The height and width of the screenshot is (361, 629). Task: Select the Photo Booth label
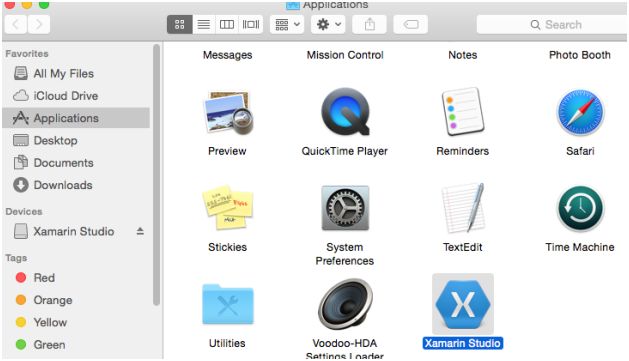pyautogui.click(x=580, y=55)
